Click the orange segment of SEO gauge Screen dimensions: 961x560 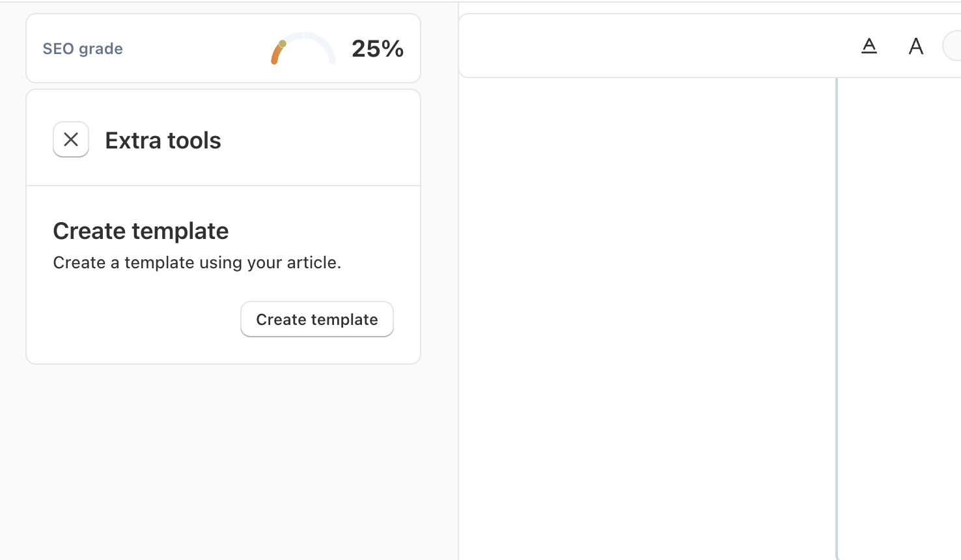pyautogui.click(x=276, y=56)
